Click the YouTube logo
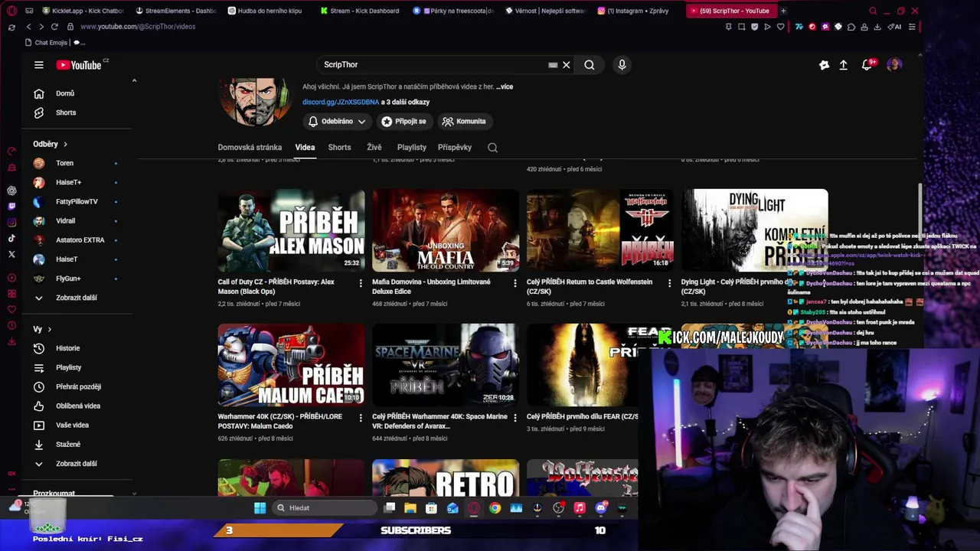The height and width of the screenshot is (551, 980). 80,65
